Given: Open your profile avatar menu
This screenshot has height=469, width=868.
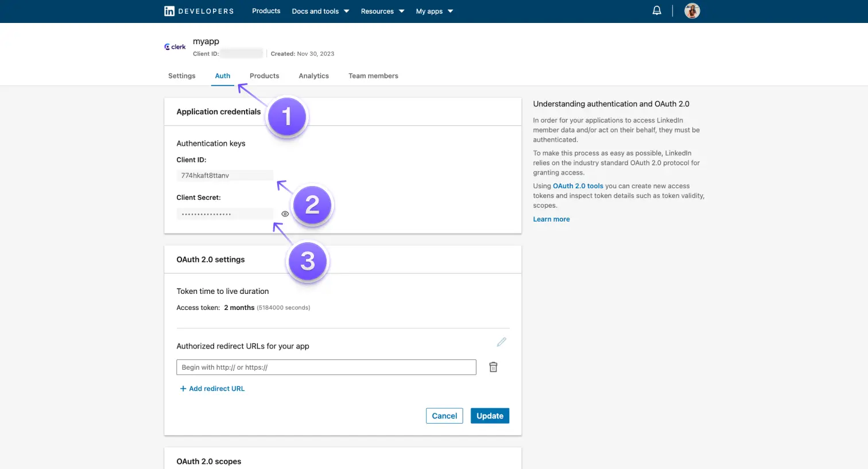Looking at the screenshot, I should tap(692, 10).
